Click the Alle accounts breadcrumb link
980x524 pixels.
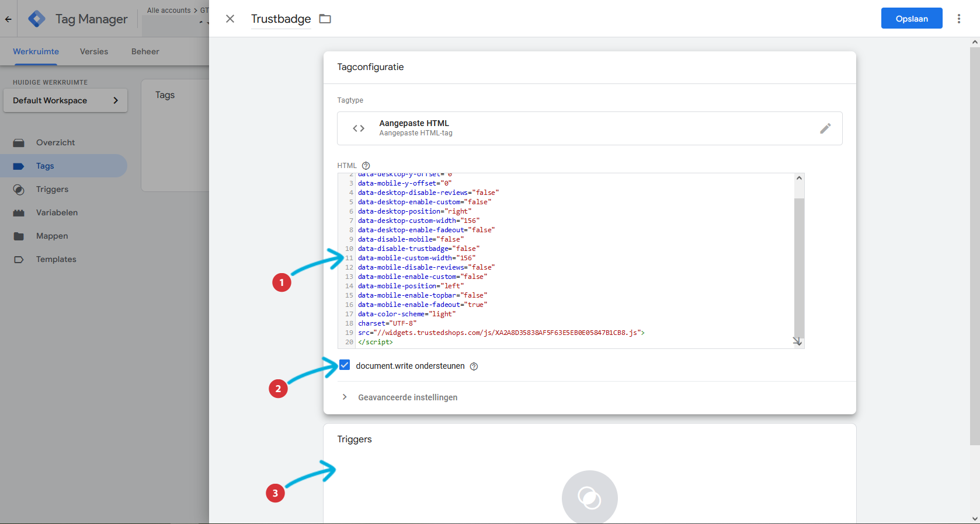click(169, 11)
